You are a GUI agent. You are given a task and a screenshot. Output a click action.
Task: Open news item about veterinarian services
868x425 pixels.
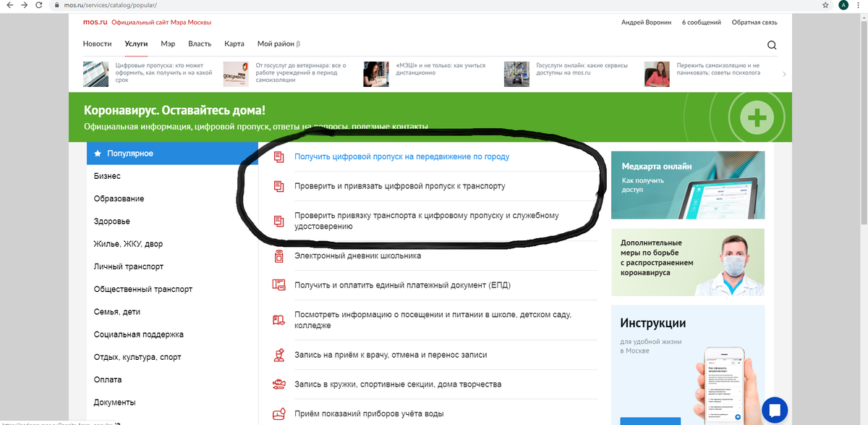pyautogui.click(x=285, y=73)
